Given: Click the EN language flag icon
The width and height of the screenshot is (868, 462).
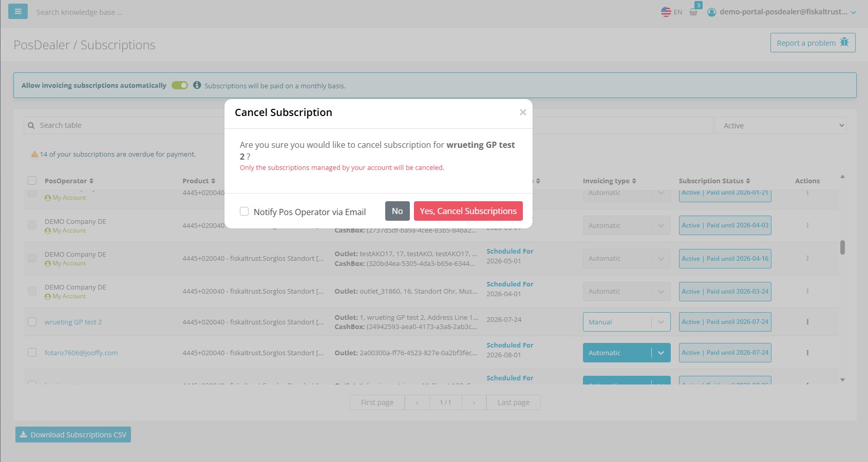Looking at the screenshot, I should (x=666, y=11).
